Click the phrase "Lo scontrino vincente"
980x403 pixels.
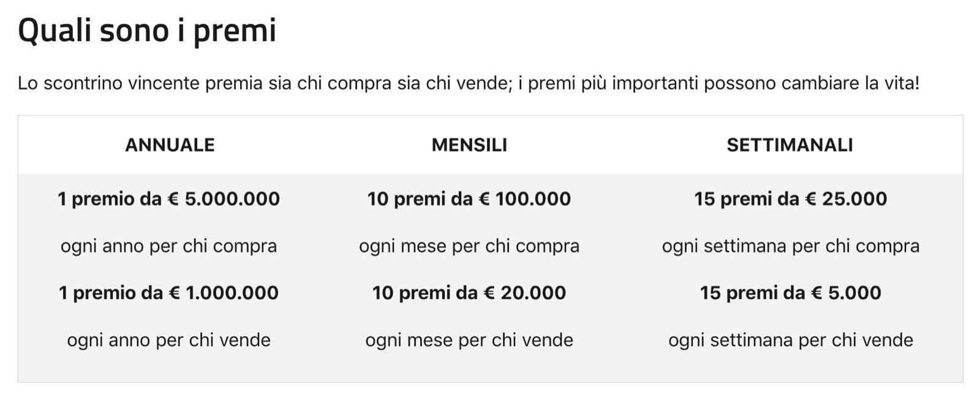108,83
